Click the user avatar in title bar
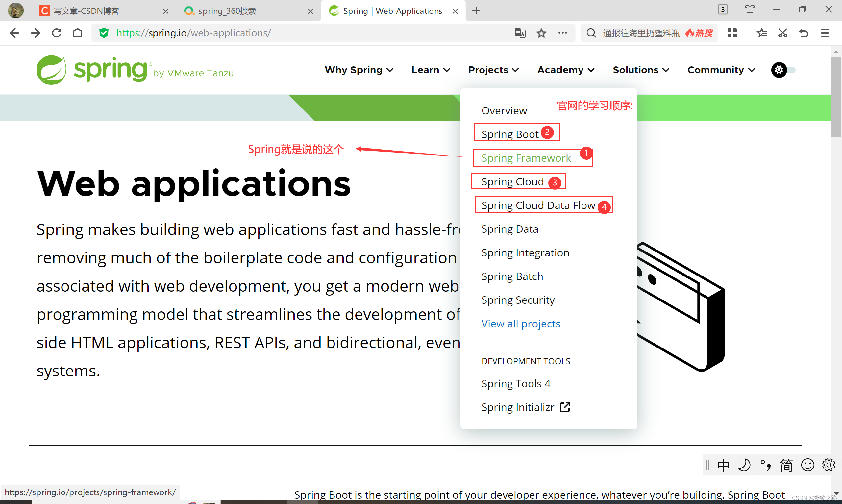The width and height of the screenshot is (842, 504). click(16, 10)
